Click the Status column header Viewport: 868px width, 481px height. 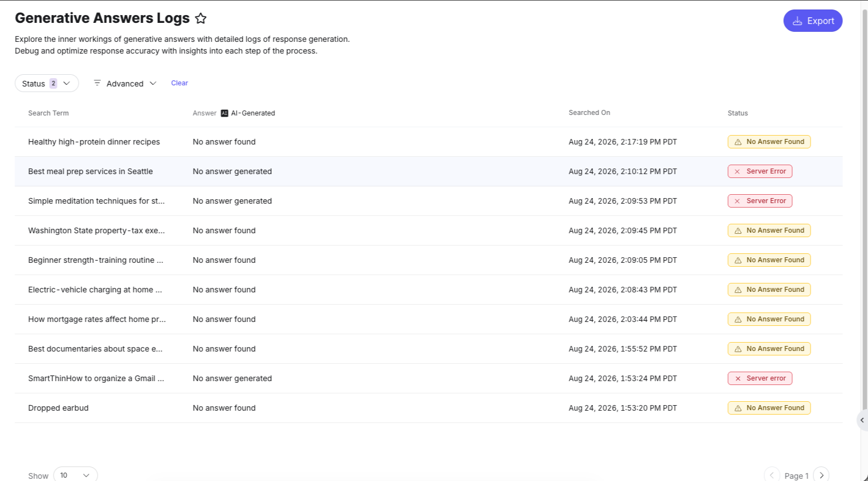coord(737,113)
